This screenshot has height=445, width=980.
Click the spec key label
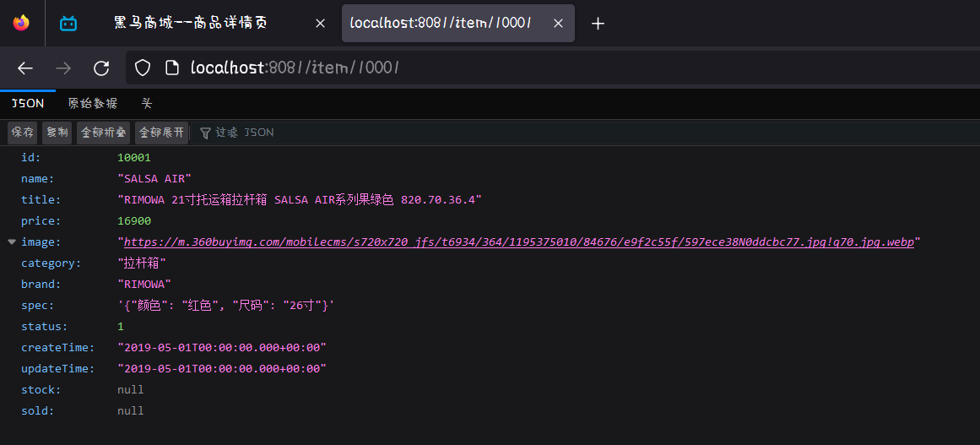pos(37,306)
